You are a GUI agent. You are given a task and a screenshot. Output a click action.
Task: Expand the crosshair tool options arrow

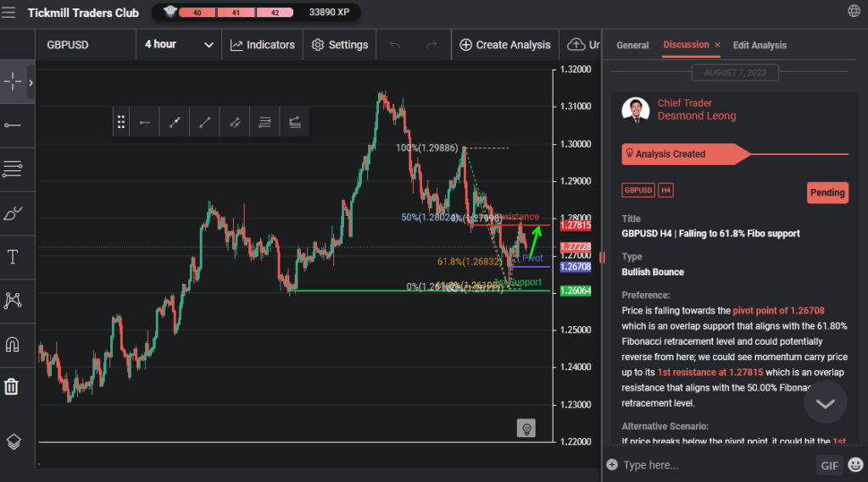pyautogui.click(x=31, y=83)
